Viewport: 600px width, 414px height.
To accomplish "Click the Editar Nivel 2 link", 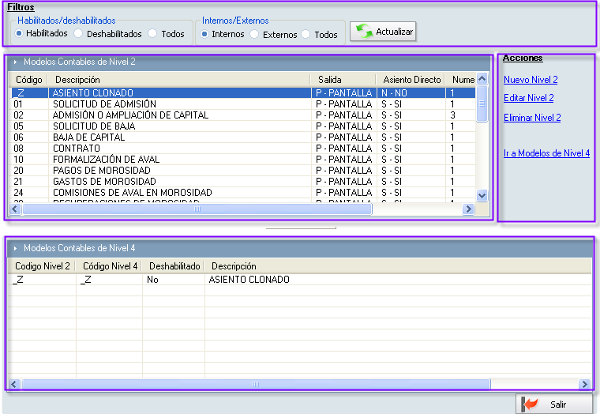I will pyautogui.click(x=529, y=98).
